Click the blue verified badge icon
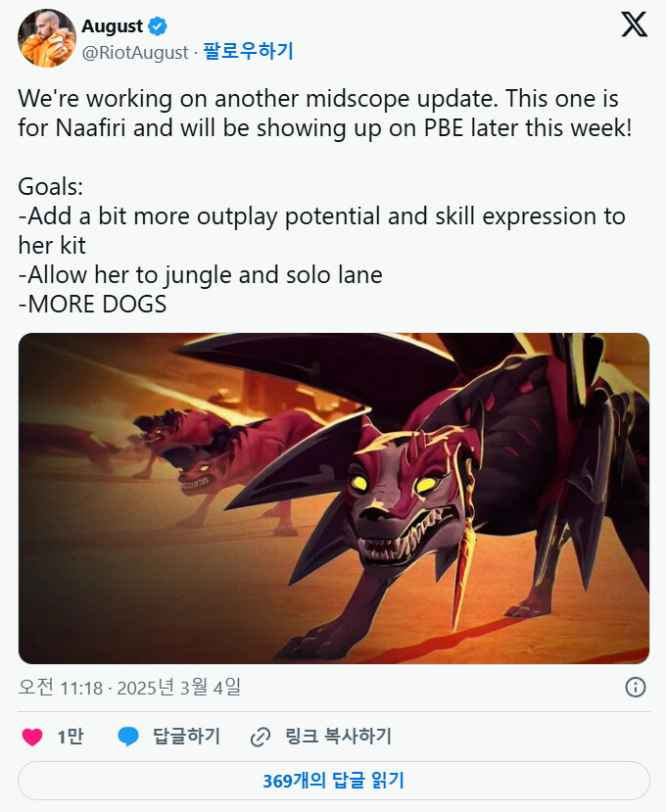 158,25
